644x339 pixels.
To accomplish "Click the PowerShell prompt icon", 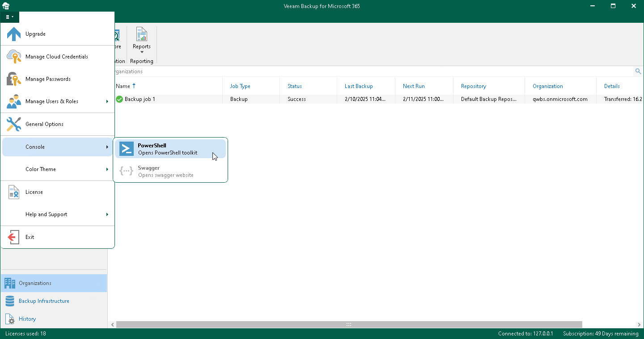I will pos(127,149).
